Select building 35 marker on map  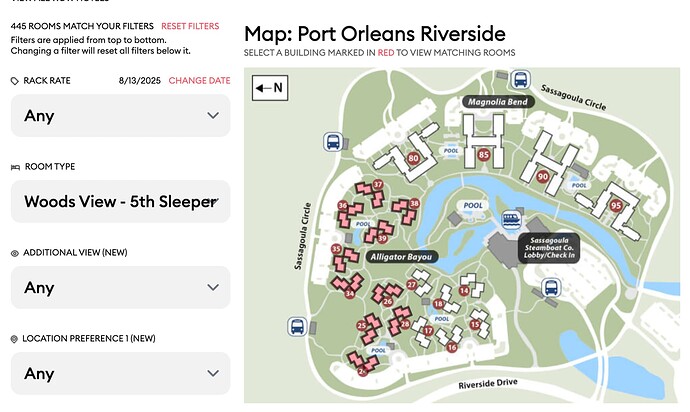point(336,249)
